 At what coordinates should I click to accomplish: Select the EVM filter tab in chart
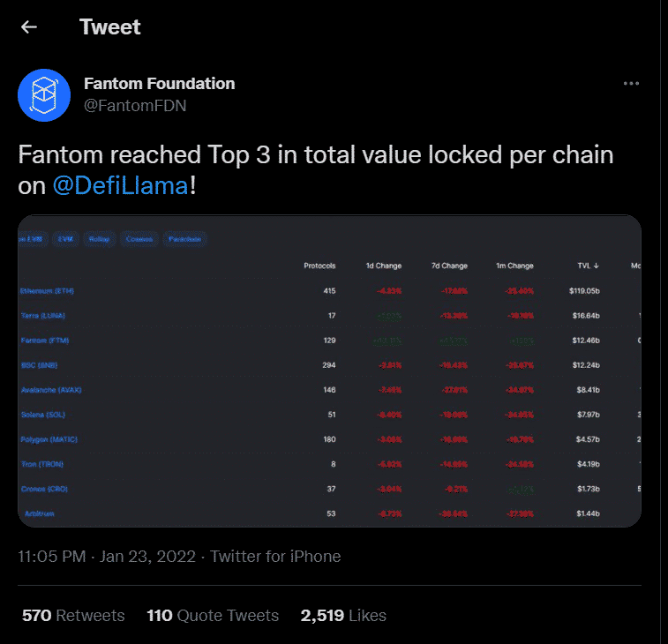coord(65,239)
